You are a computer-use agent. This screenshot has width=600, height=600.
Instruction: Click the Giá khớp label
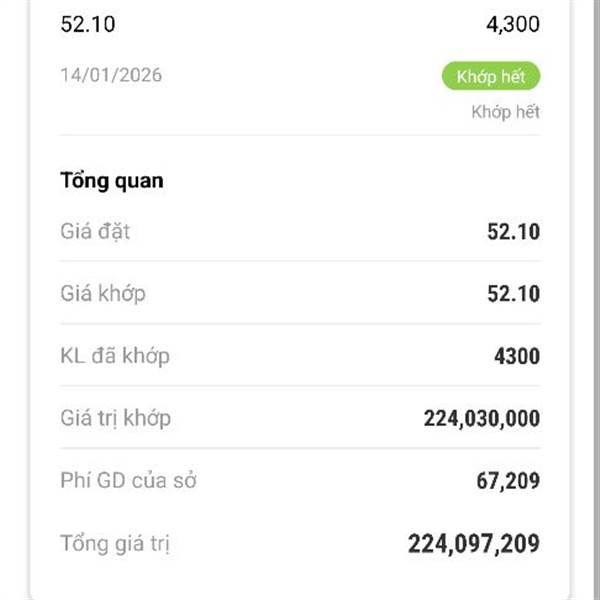click(x=102, y=294)
